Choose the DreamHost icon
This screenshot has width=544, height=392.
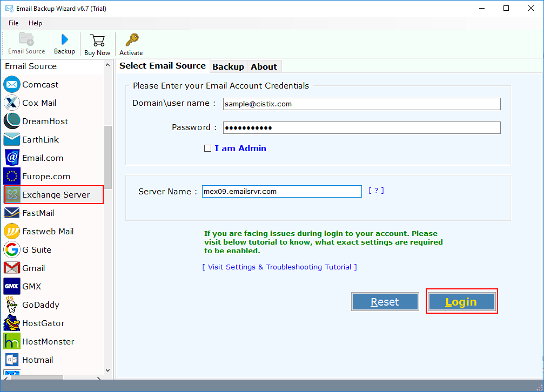pyautogui.click(x=12, y=121)
